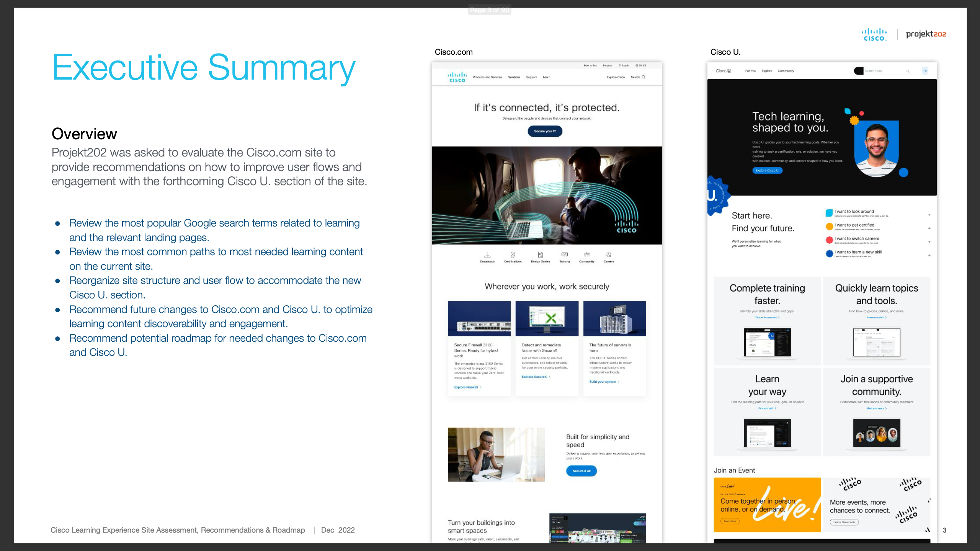Click the user avatar badge on Cisco U.

pos(925,71)
